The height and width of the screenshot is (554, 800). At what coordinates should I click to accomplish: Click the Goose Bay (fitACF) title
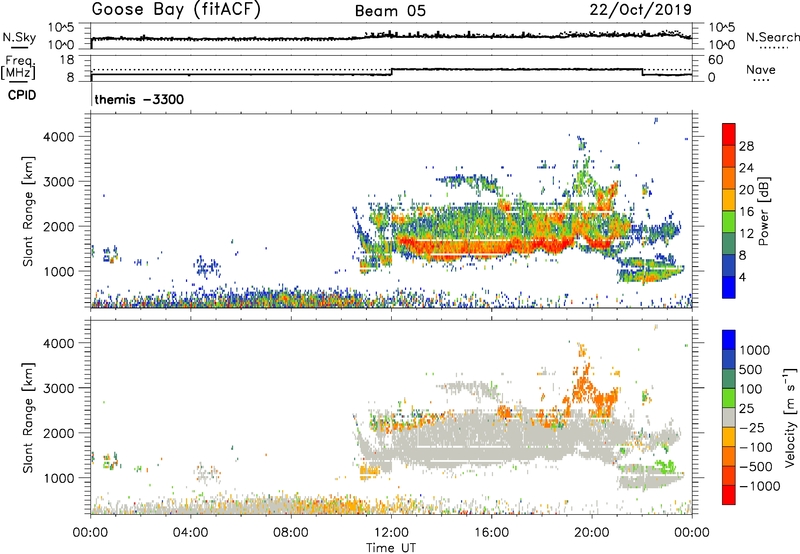pos(176,10)
